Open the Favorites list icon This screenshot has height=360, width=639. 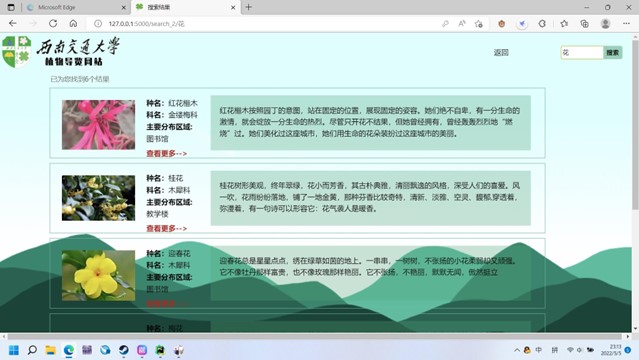[x=564, y=24]
